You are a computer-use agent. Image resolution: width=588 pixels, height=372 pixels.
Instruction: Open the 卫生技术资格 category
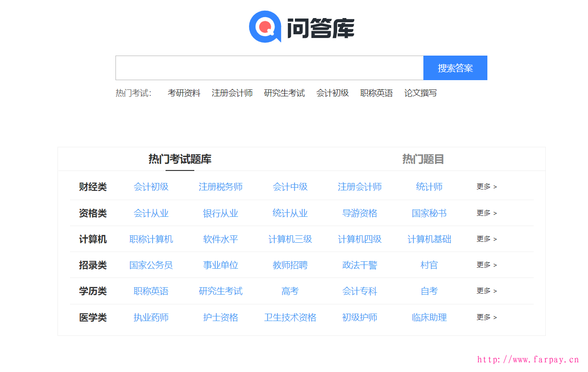coord(290,317)
